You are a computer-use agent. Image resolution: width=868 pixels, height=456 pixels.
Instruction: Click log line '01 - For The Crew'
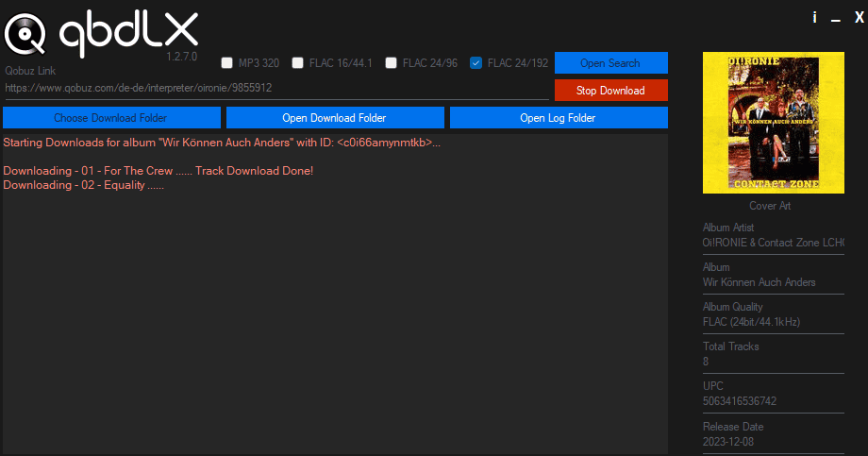click(159, 171)
